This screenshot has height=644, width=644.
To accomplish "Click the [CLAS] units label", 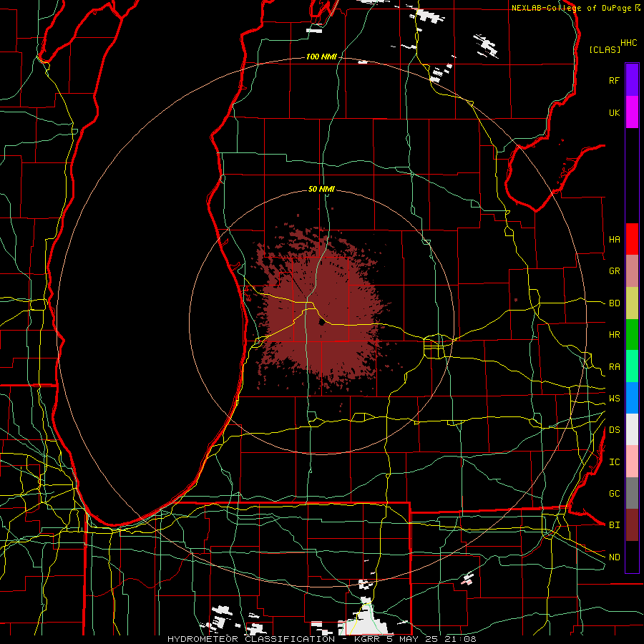I will coord(605,49).
